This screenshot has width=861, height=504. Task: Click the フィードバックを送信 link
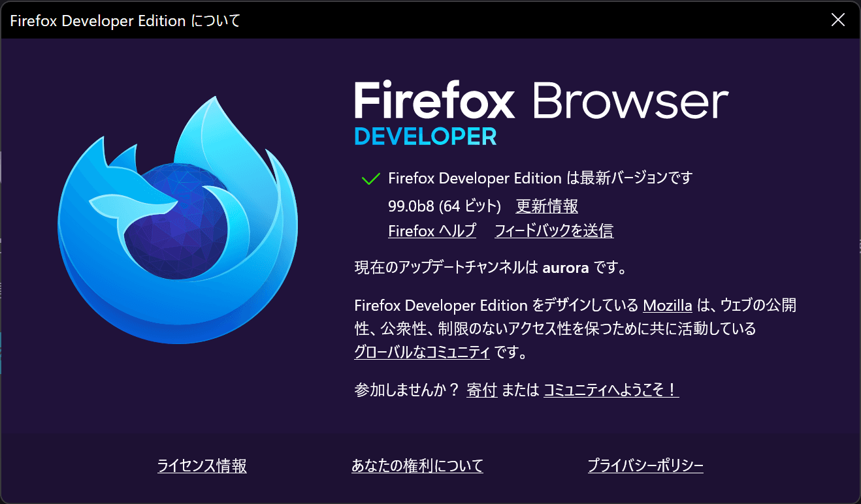click(554, 230)
